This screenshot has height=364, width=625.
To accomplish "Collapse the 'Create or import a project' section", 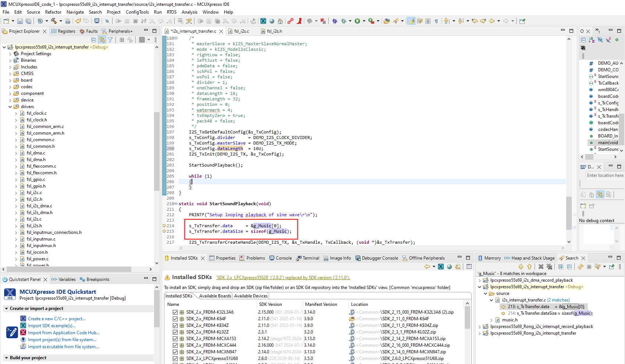I will [6, 308].
